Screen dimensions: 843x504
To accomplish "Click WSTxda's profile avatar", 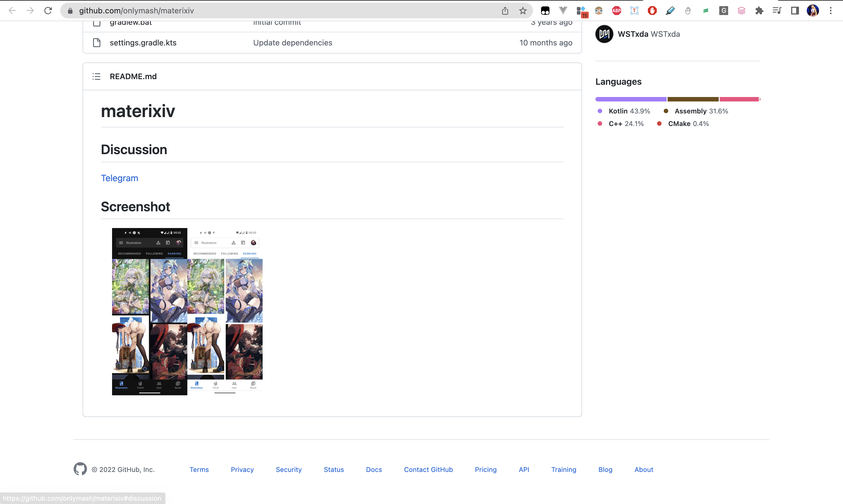I will (604, 34).
